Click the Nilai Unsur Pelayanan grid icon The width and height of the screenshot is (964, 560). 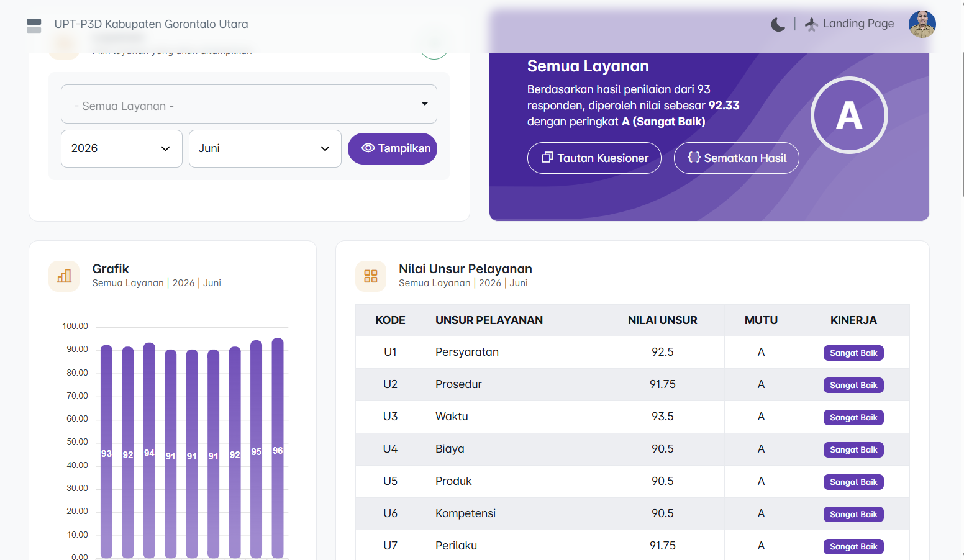(371, 276)
